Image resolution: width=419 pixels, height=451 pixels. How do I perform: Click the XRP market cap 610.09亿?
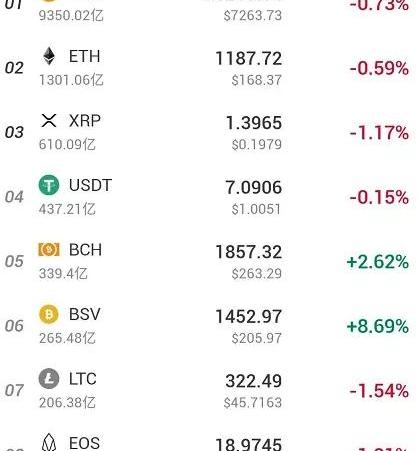click(x=67, y=145)
